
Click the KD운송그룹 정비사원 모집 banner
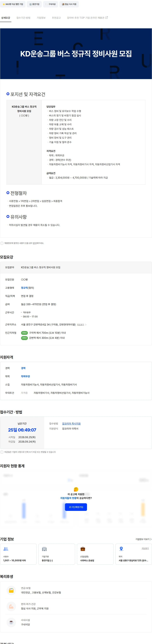76,54
